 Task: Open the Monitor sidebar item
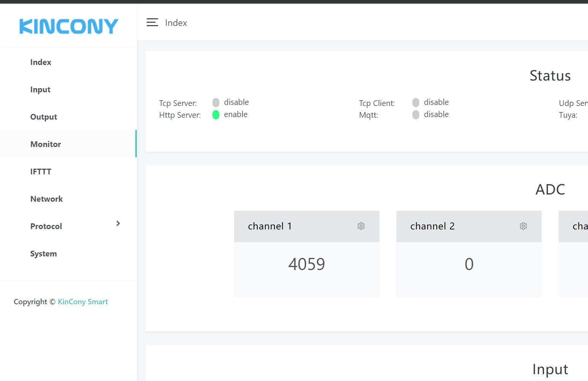pos(46,144)
